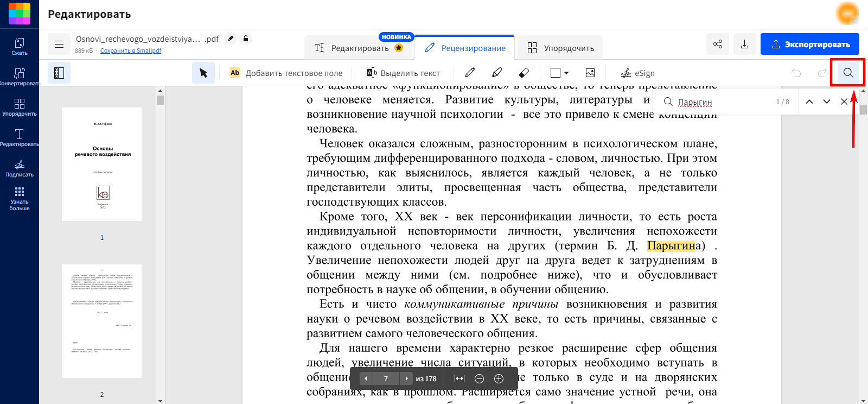868x404 pixels.
Task: Open the eSign tool
Action: [638, 73]
